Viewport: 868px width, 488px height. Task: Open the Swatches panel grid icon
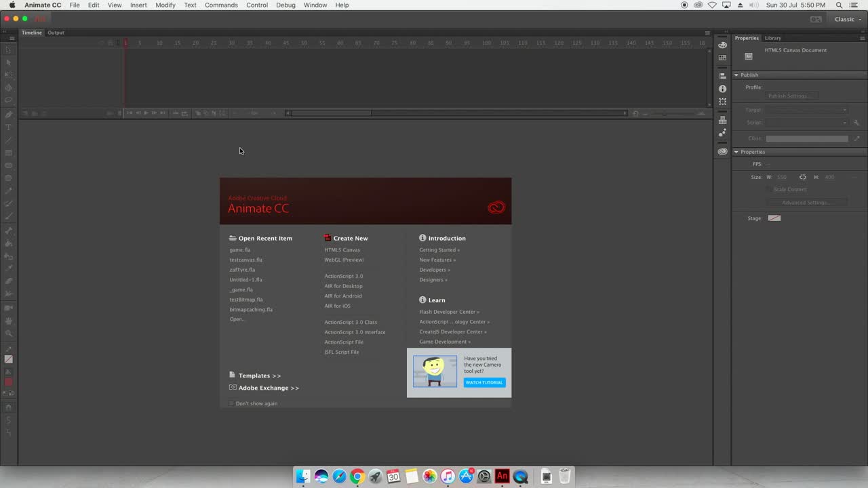tap(723, 58)
